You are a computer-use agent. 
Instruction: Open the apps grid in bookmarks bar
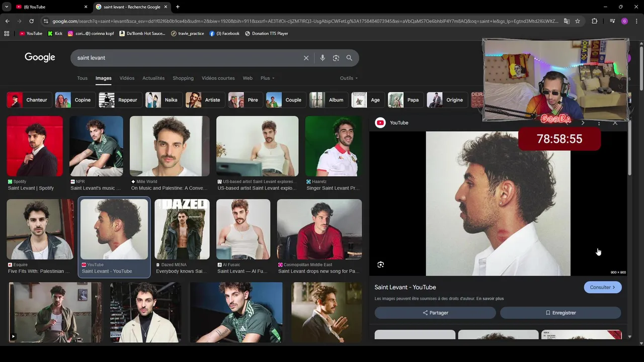click(7, 33)
